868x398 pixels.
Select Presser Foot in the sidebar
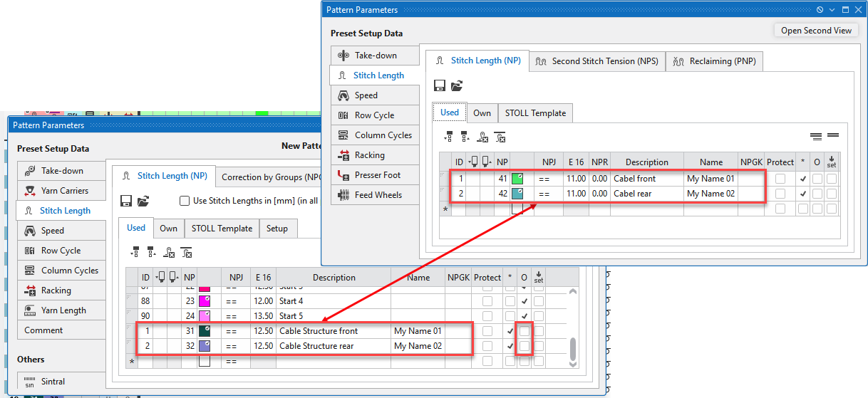tap(377, 175)
